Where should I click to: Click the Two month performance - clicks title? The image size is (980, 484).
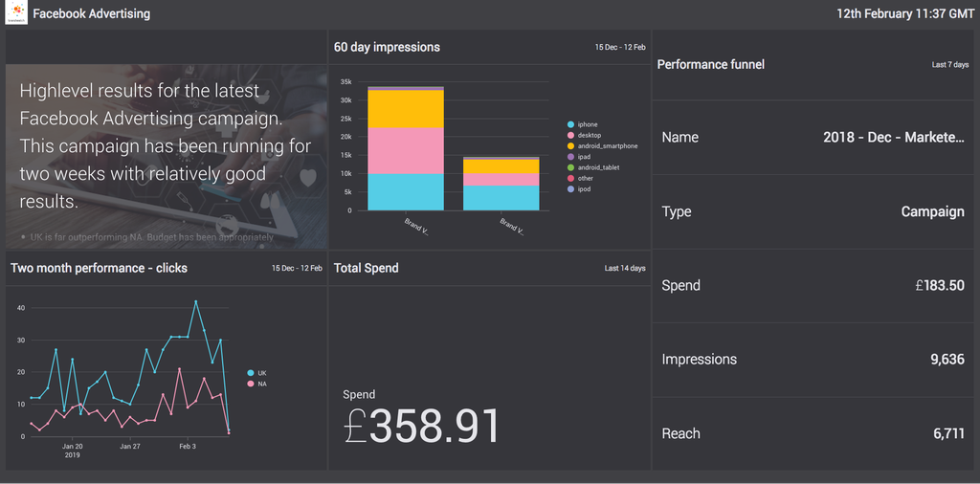tap(99, 268)
